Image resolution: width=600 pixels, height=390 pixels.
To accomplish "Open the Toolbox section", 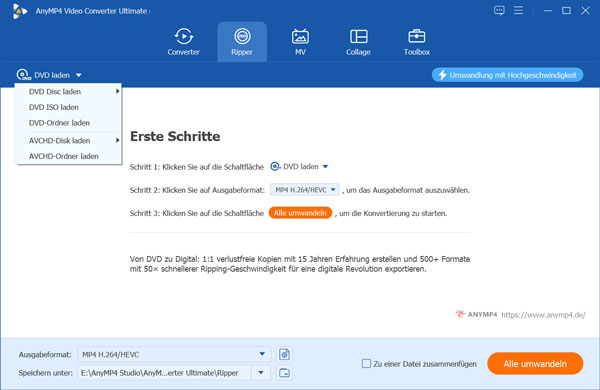I will [x=416, y=42].
